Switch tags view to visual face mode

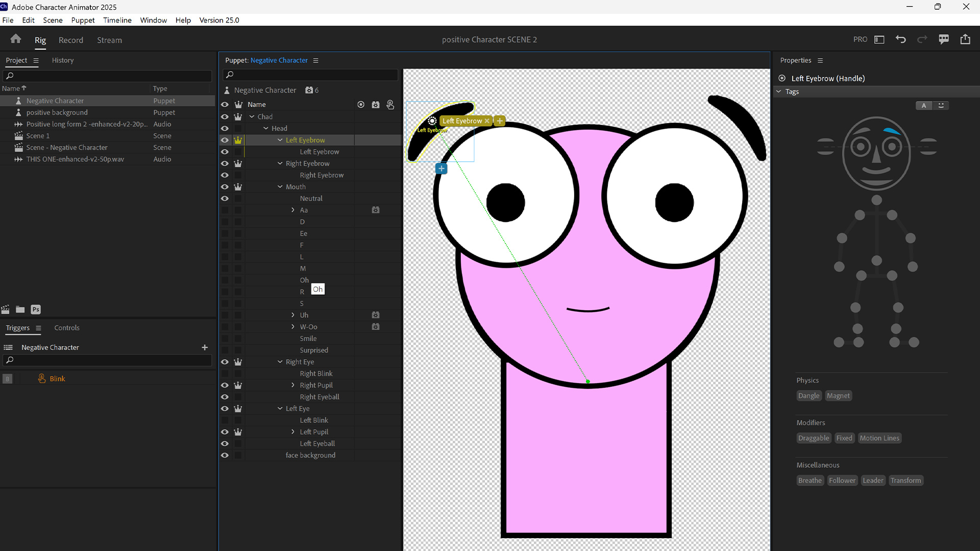(x=941, y=106)
